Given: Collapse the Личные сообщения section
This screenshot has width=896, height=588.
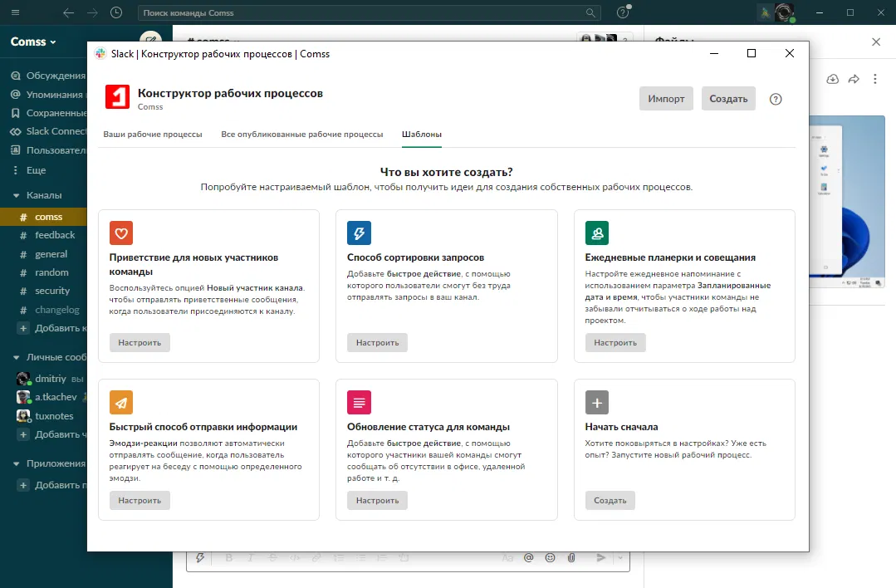Looking at the screenshot, I should point(16,357).
